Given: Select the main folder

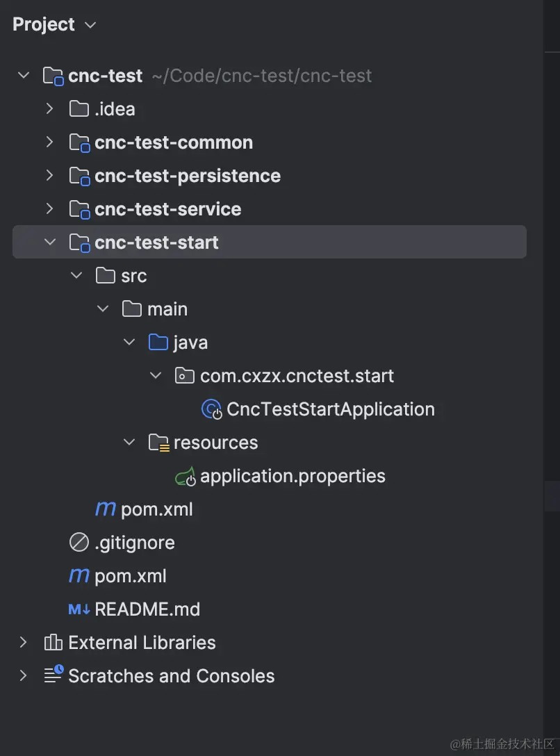Looking at the screenshot, I should tap(167, 309).
